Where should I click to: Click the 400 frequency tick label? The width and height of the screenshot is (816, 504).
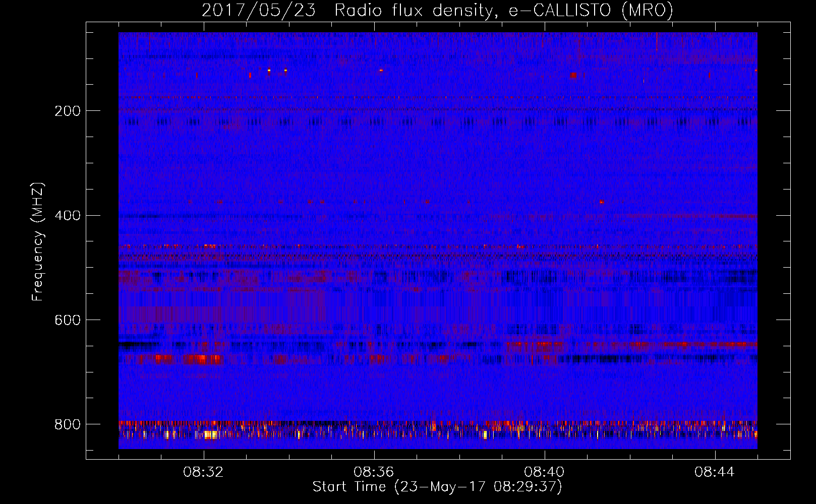point(67,216)
